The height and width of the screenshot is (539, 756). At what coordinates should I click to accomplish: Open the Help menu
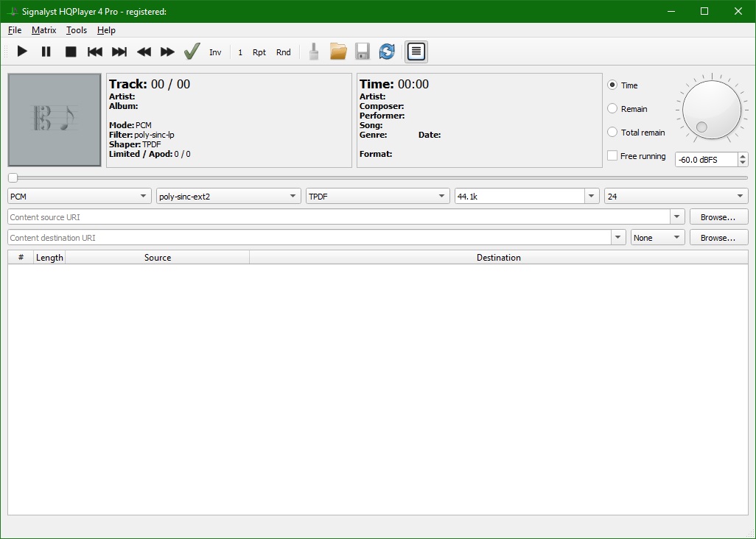(x=106, y=30)
